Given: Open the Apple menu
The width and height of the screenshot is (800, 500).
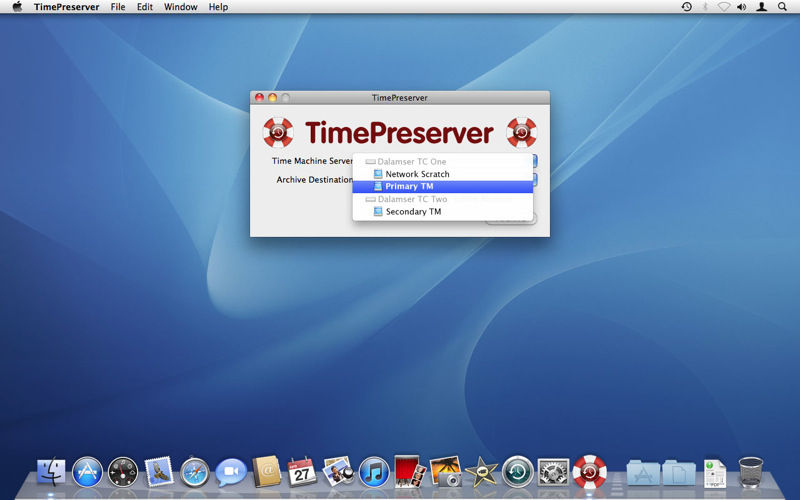Looking at the screenshot, I should point(17,7).
